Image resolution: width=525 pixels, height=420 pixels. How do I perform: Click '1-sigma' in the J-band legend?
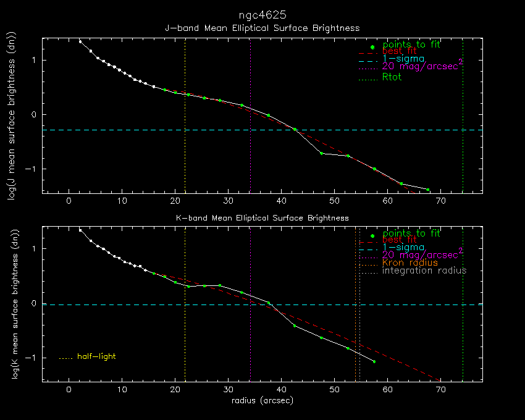(403, 59)
